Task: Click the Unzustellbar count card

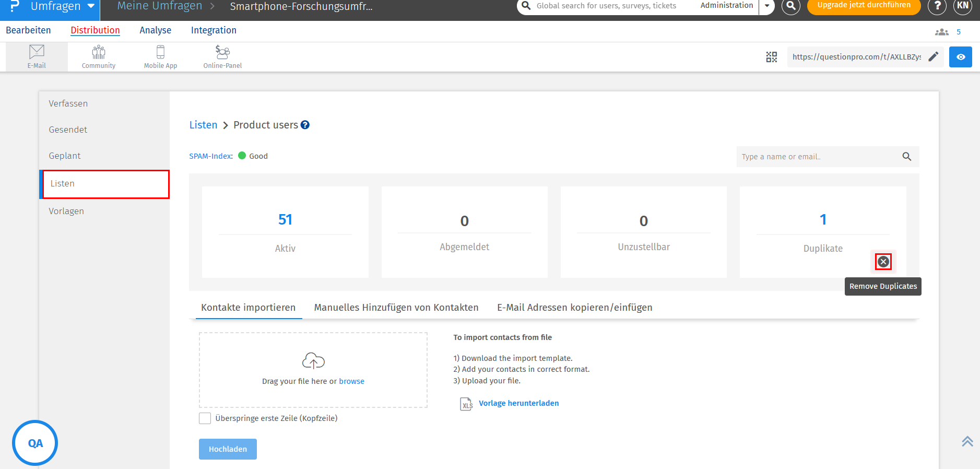Action: click(x=644, y=232)
